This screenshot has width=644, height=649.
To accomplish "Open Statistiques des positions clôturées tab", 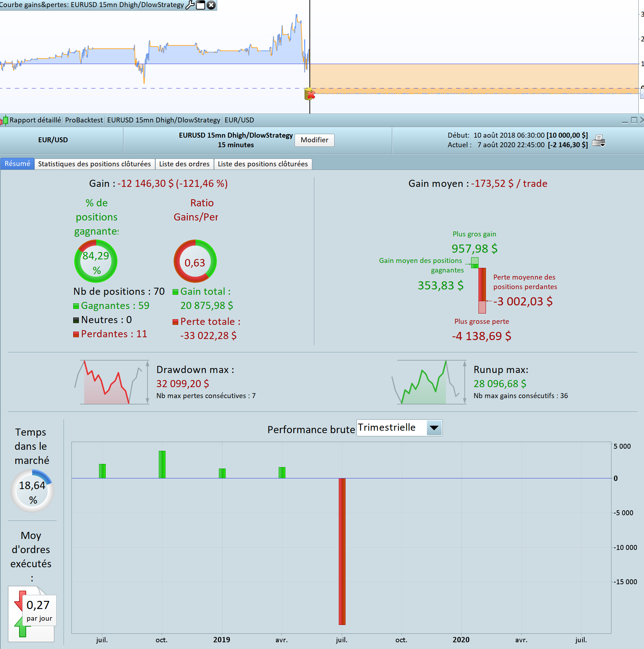I will [x=94, y=164].
